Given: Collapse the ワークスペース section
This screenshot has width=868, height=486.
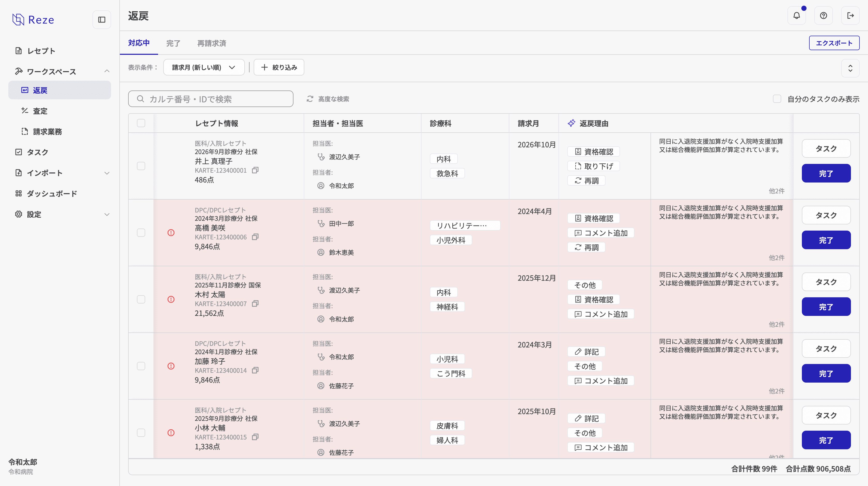Looking at the screenshot, I should pyautogui.click(x=107, y=71).
